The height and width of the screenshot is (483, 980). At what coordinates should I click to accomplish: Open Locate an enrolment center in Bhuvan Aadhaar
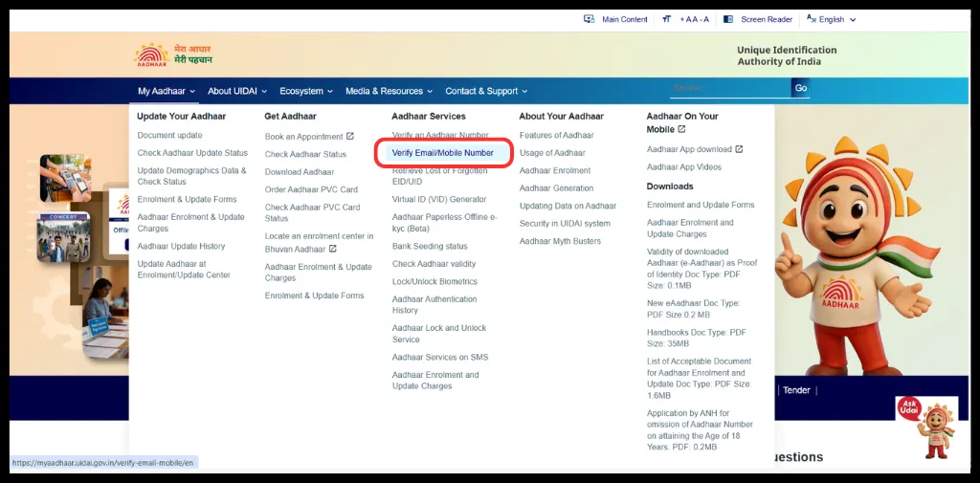click(x=319, y=242)
